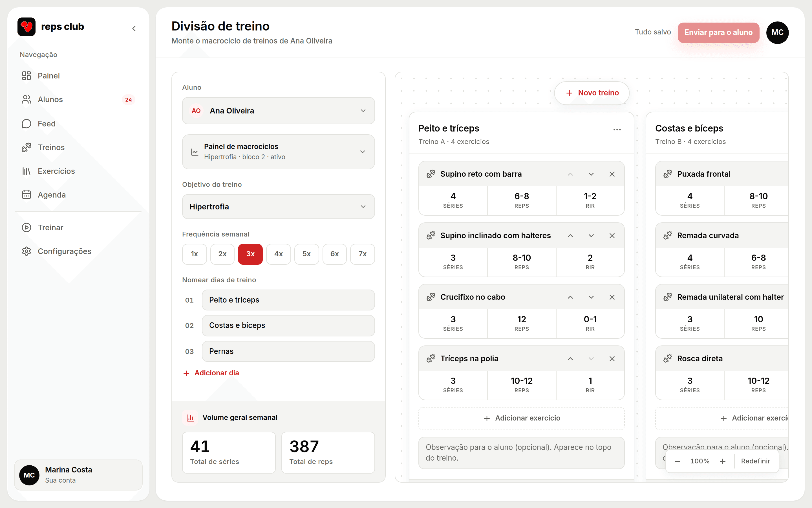Click the MC avatar in top bar
The width and height of the screenshot is (812, 508).
pos(777,32)
